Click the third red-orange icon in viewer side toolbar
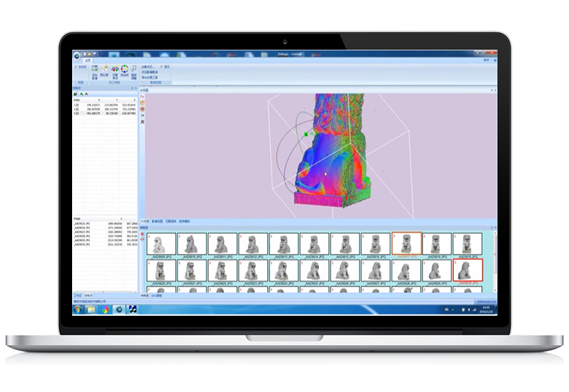The width and height of the screenshot is (569, 392). (142, 109)
